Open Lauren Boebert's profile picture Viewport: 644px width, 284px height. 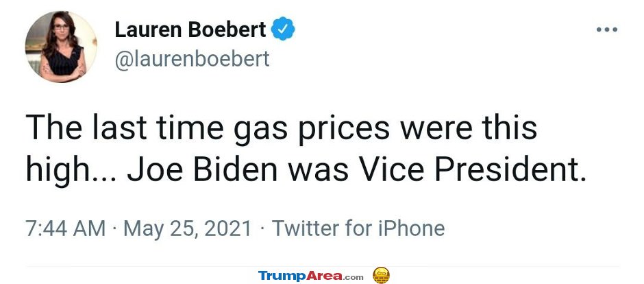coord(60,47)
